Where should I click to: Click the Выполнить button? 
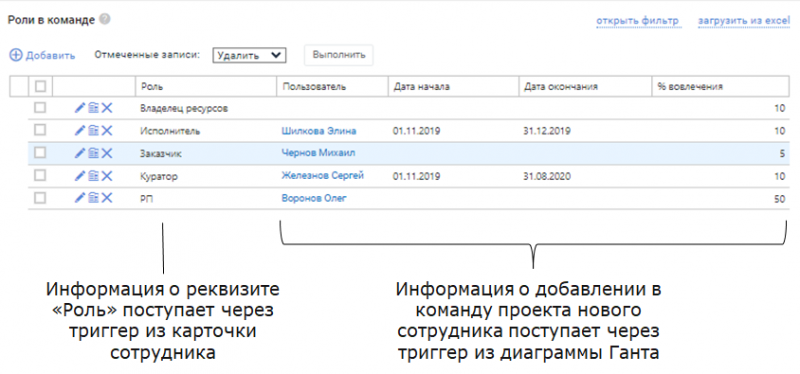[339, 55]
